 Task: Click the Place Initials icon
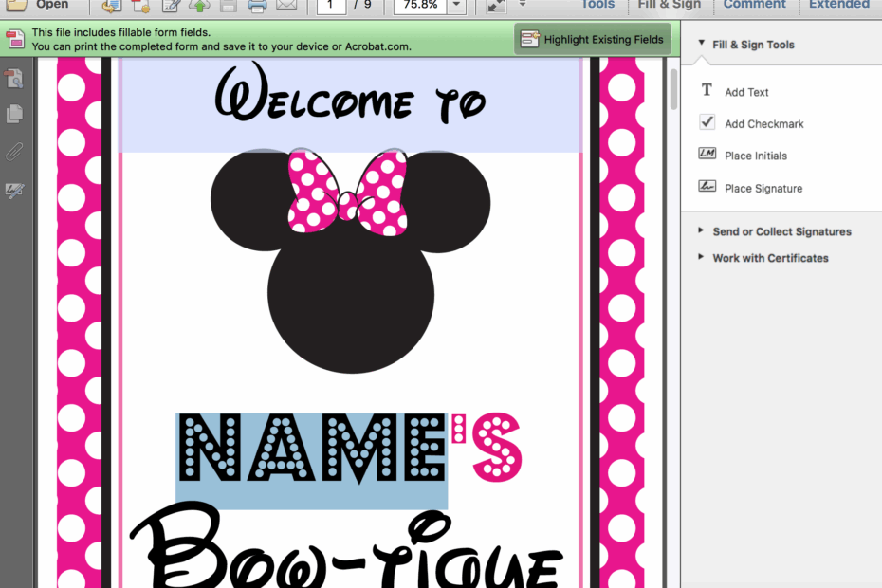(707, 153)
